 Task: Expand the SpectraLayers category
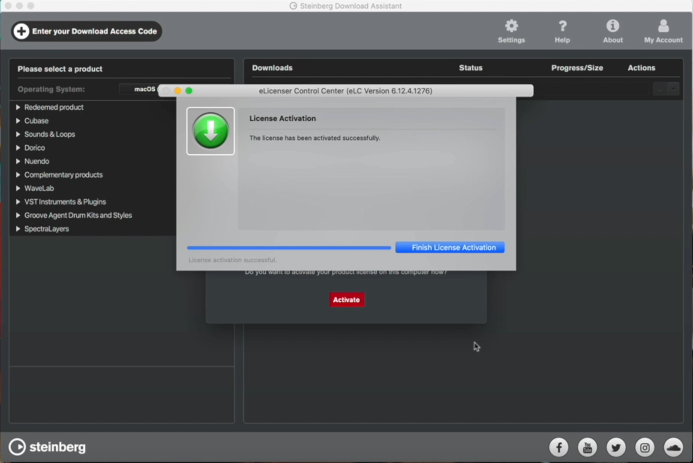click(x=18, y=229)
